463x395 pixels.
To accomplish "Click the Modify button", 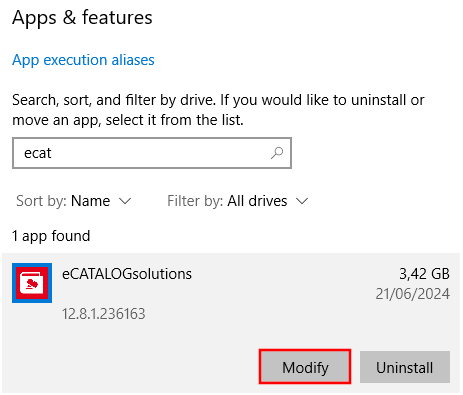I will pos(305,367).
